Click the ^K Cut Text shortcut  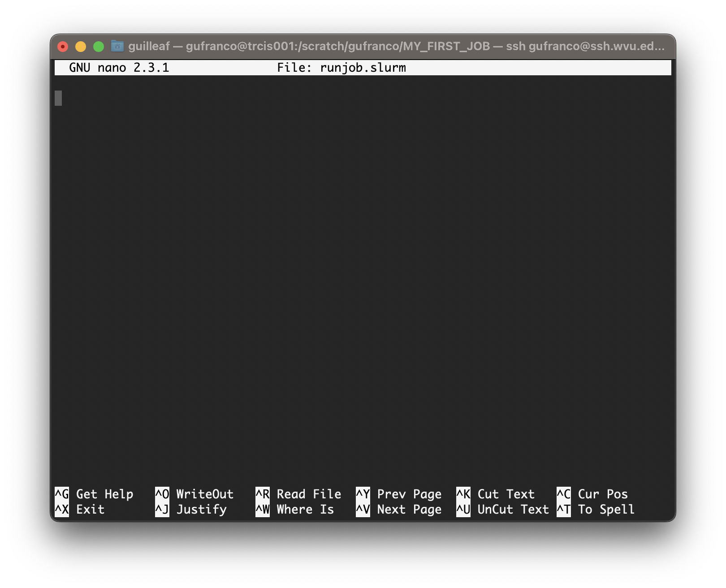pos(496,494)
